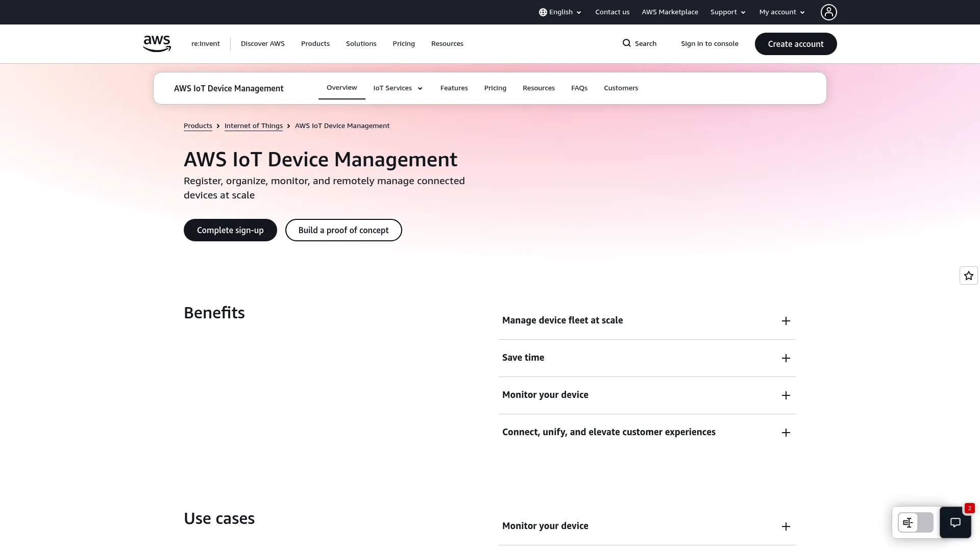Open the Resources tab in the product bar
This screenshot has width=980, height=551.
pyautogui.click(x=538, y=88)
